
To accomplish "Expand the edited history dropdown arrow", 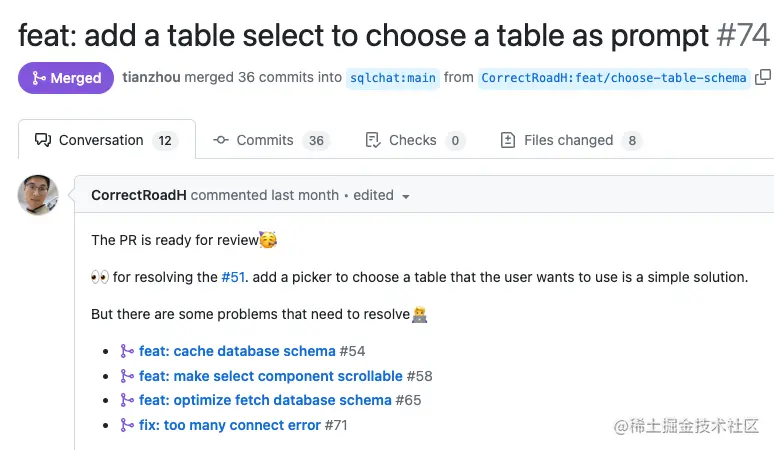I will pos(406,197).
